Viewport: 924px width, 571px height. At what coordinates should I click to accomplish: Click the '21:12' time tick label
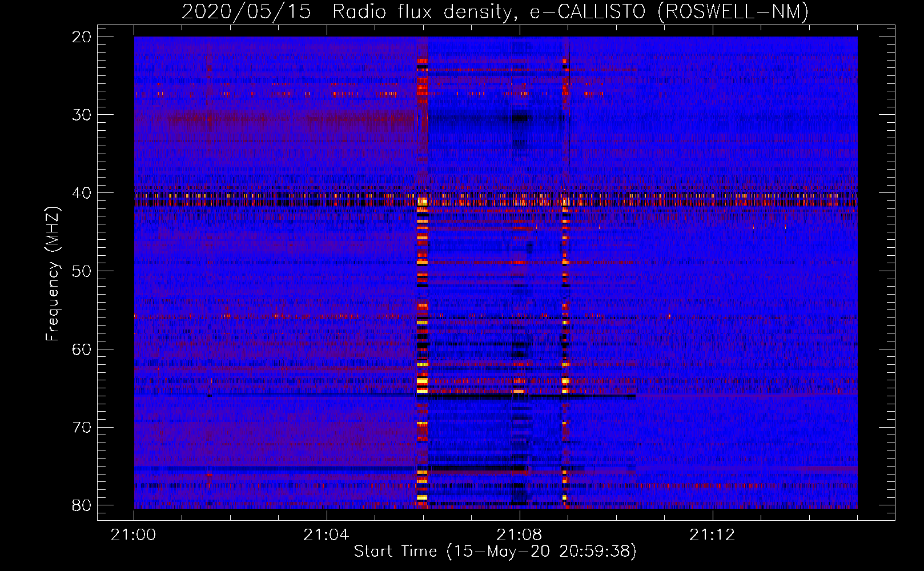tap(712, 535)
